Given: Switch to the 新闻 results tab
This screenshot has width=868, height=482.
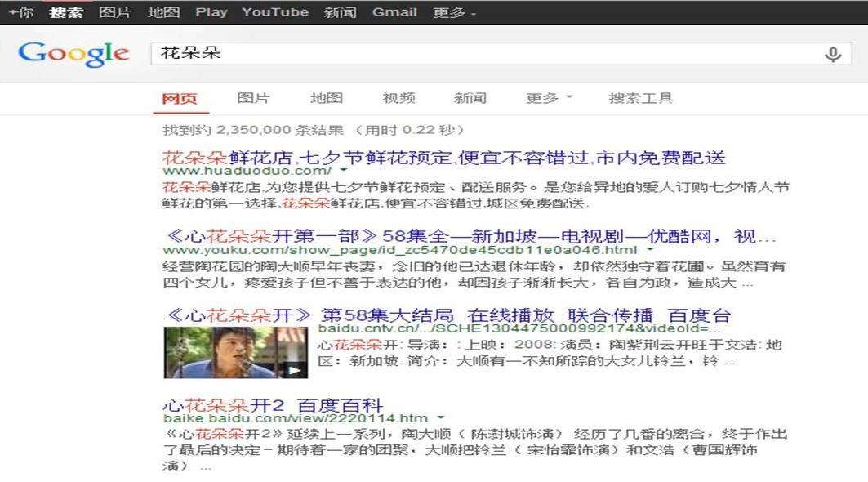Looking at the screenshot, I should point(470,98).
